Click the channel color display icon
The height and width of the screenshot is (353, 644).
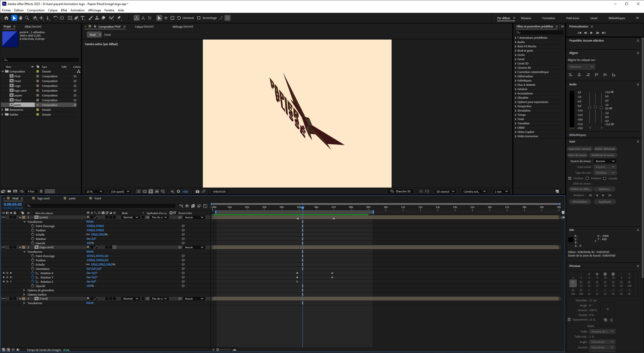click(172, 192)
